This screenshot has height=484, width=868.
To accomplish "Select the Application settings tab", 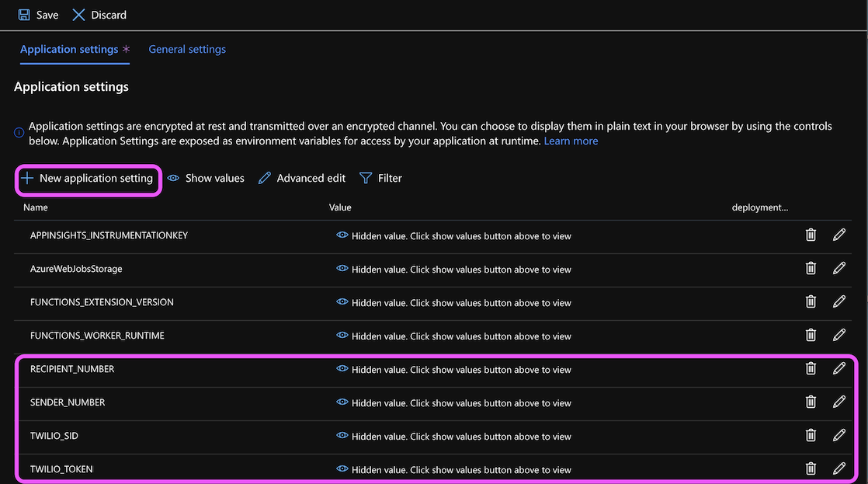I will [x=69, y=49].
